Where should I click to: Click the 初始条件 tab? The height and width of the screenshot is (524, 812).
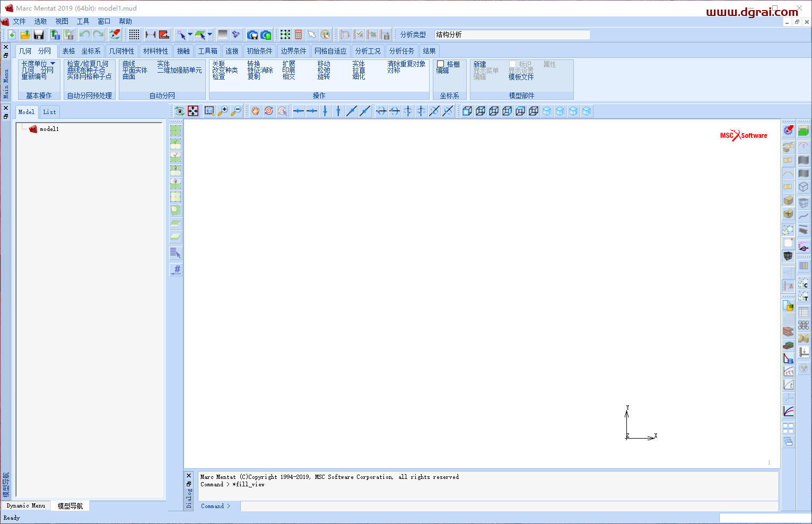tap(260, 51)
